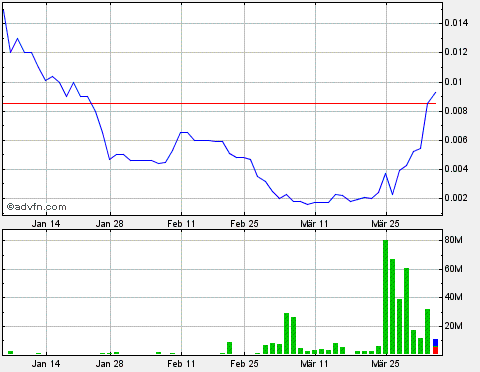Click the 0.012 price axis label

click(456, 52)
